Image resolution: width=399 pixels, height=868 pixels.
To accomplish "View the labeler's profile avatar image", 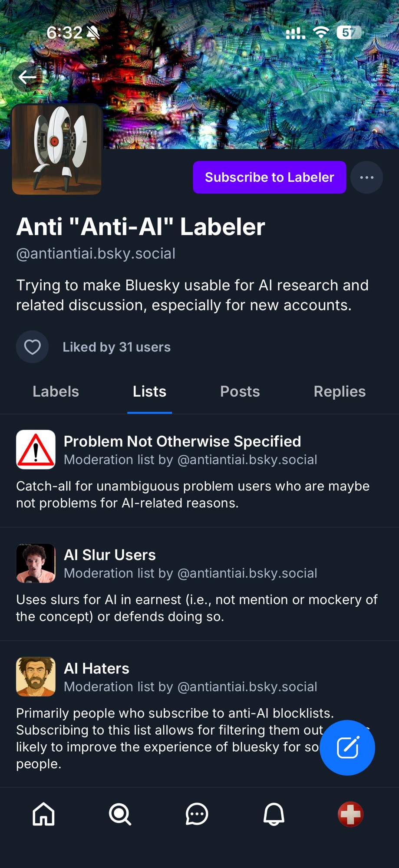I will [x=57, y=149].
